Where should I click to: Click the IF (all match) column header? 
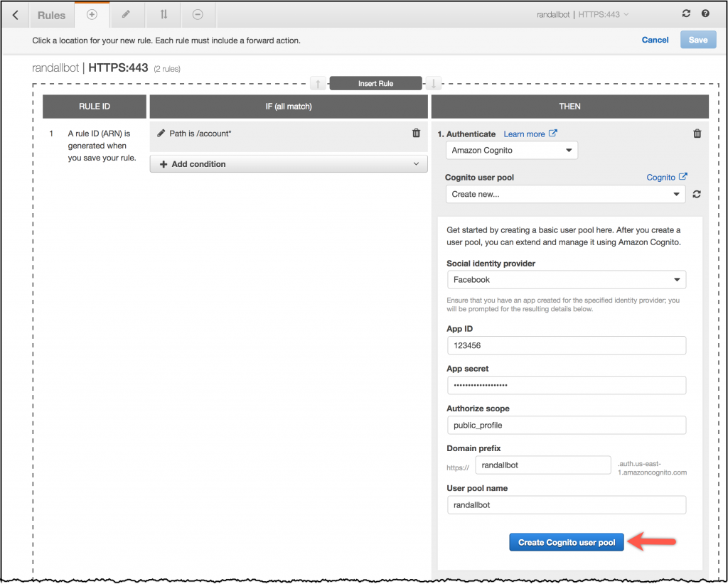[289, 107]
